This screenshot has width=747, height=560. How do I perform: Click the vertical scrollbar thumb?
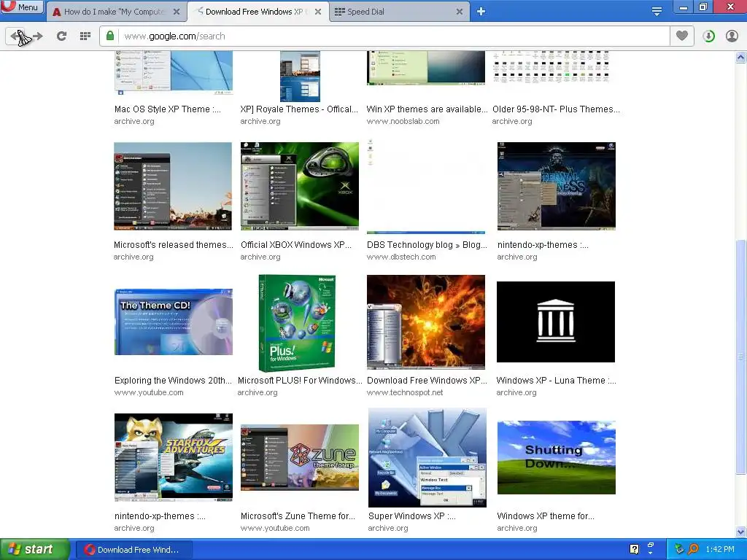[741, 357]
